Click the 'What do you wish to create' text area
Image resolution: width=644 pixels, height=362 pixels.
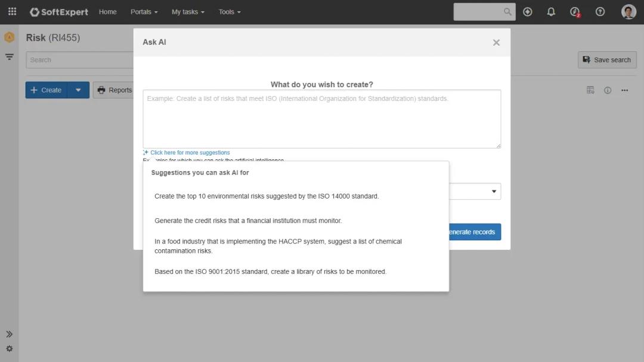(321, 119)
